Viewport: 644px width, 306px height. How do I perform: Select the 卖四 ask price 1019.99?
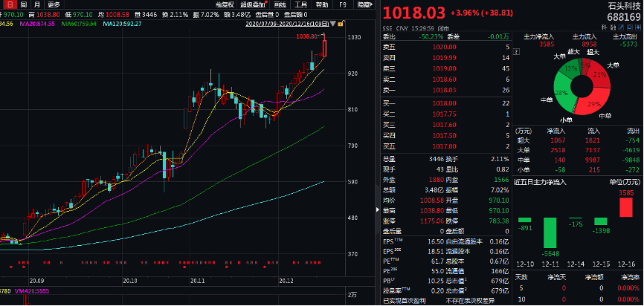tap(444, 58)
